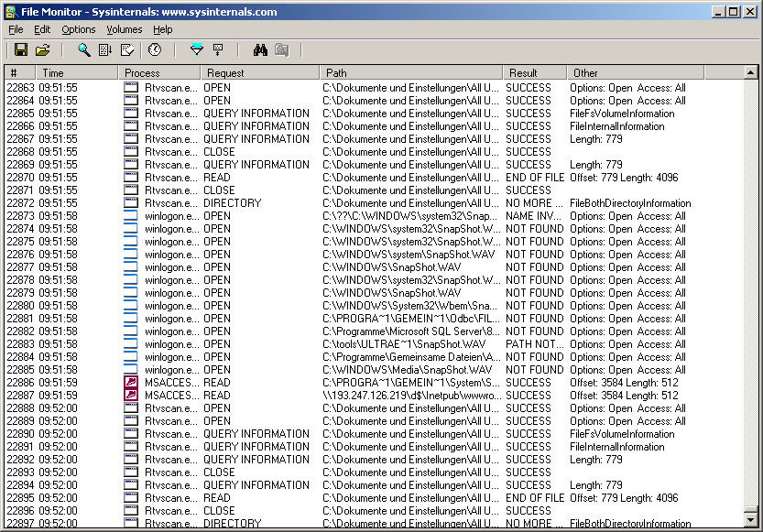Click the winlogon process icon in row 22879
Image resolution: width=763 pixels, height=532 pixels.
point(130,293)
